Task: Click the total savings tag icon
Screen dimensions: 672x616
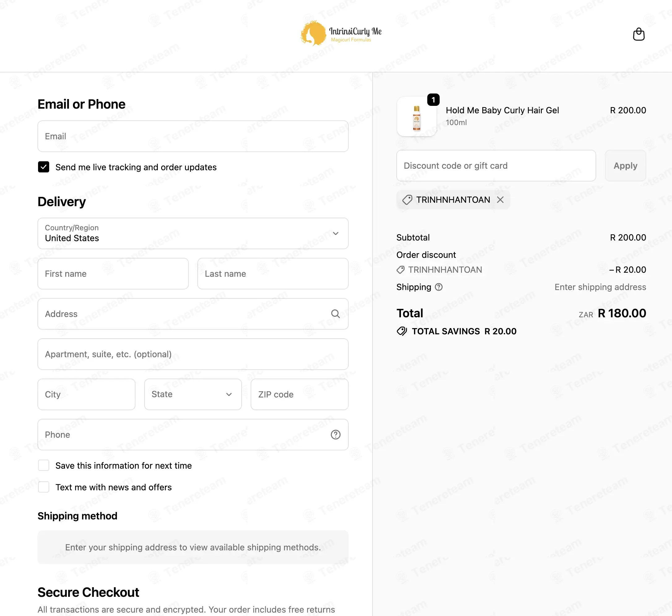Action: (402, 331)
